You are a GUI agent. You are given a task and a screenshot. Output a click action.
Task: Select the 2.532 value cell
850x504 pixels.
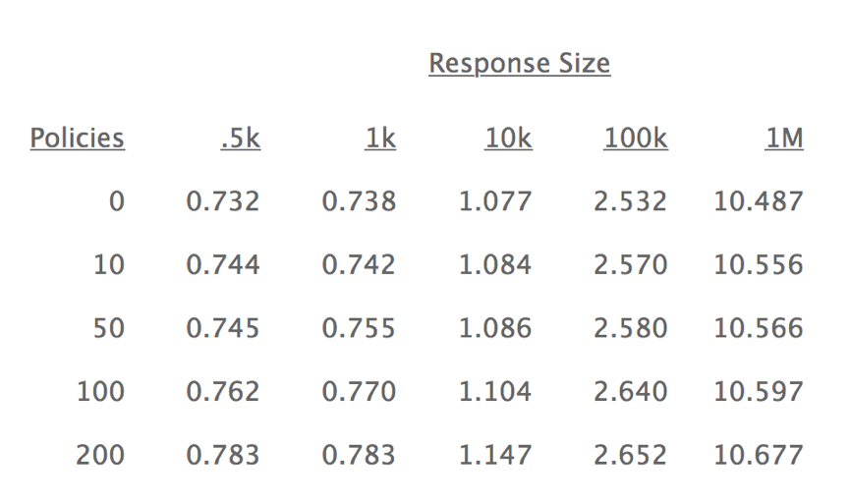pos(631,202)
